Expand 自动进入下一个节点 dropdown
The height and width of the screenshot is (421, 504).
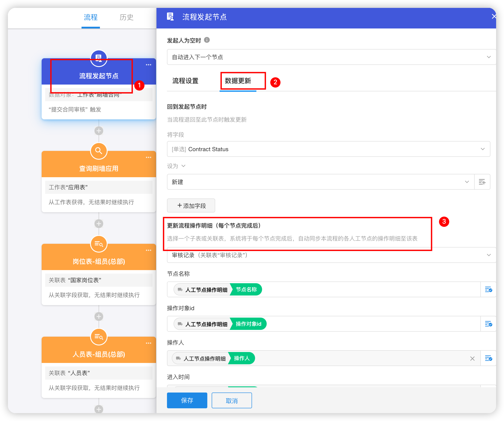[488, 57]
